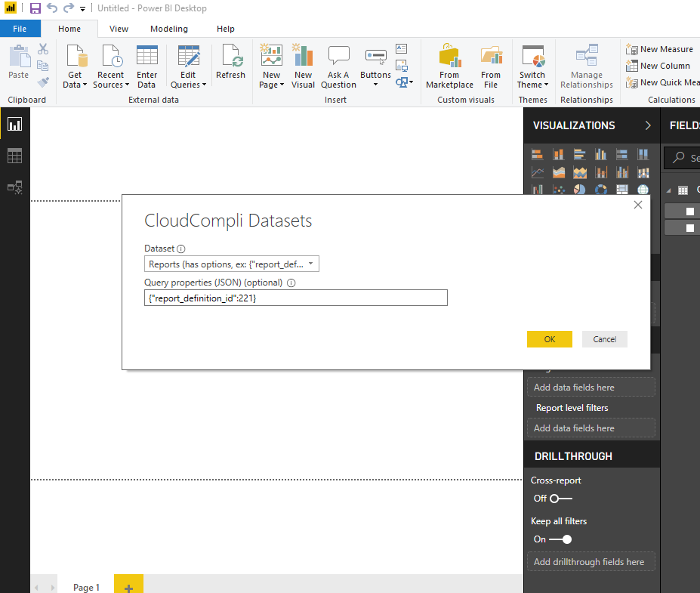Click the Copy icon in Clipboard

click(43, 66)
